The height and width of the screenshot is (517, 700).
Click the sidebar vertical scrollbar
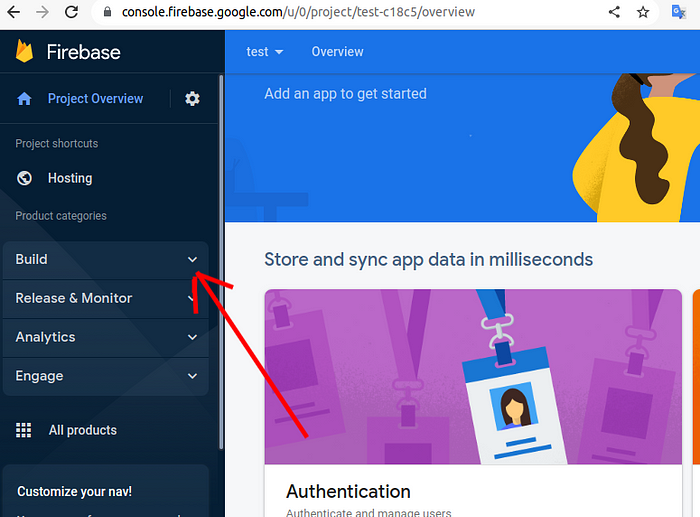[221, 262]
